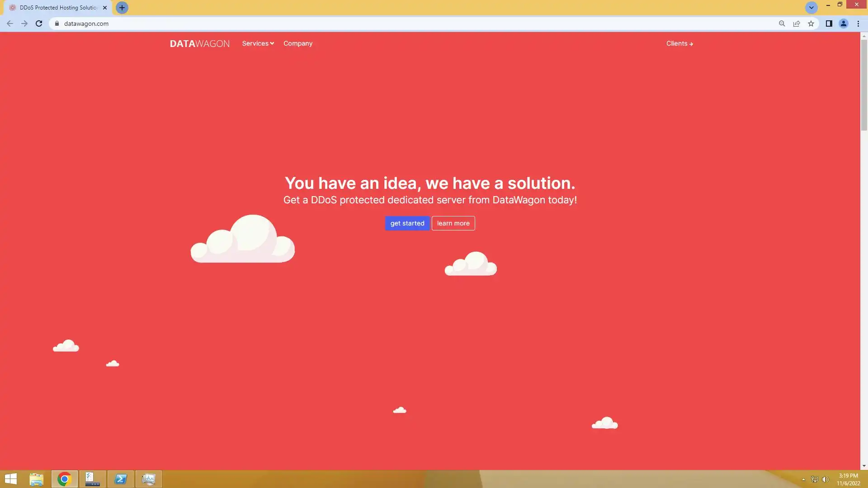The width and height of the screenshot is (868, 488).
Task: Open File Explorer from taskbar
Action: (36, 479)
